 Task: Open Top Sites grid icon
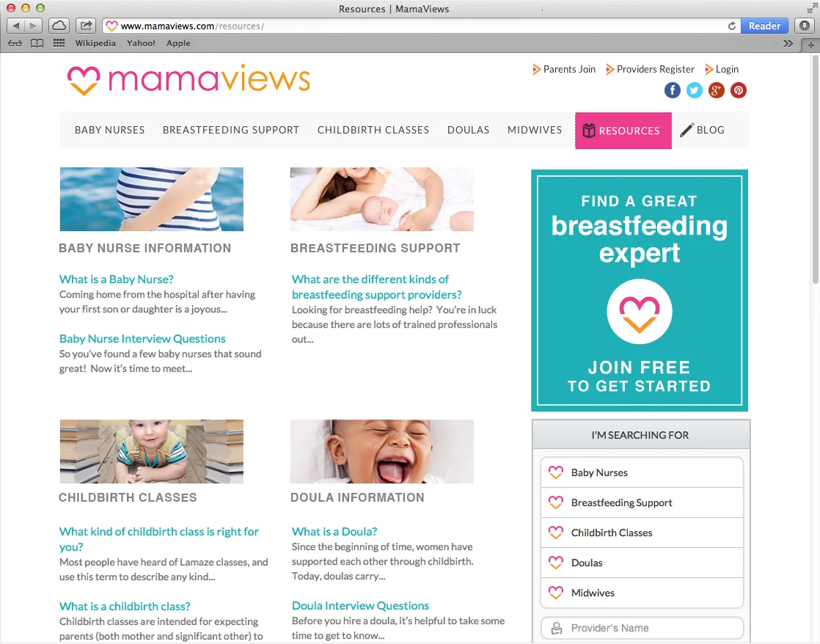click(59, 43)
